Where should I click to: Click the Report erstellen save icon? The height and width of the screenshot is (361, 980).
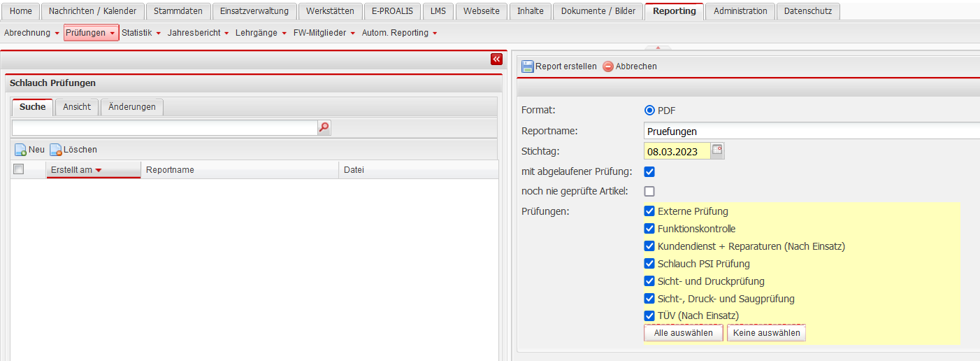[x=528, y=66]
